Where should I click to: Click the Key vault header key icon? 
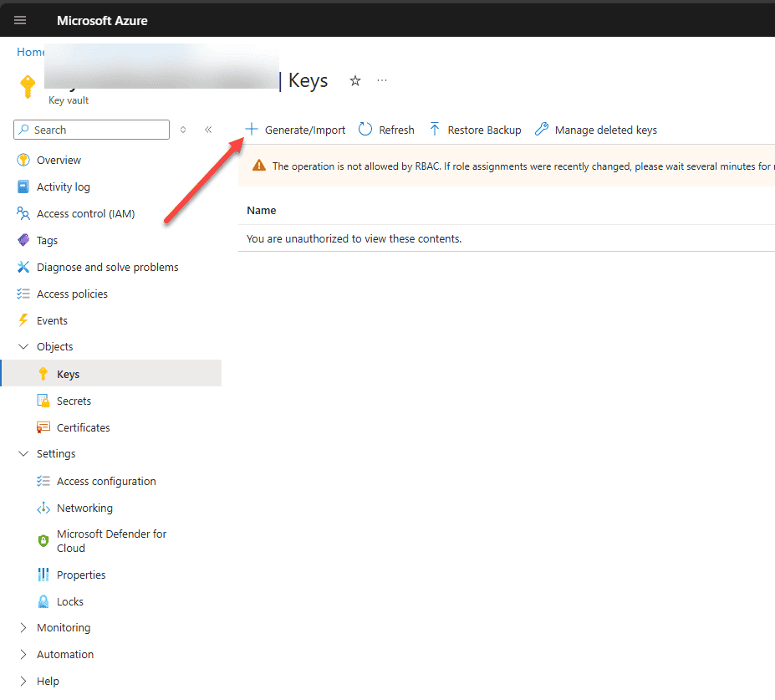28,87
